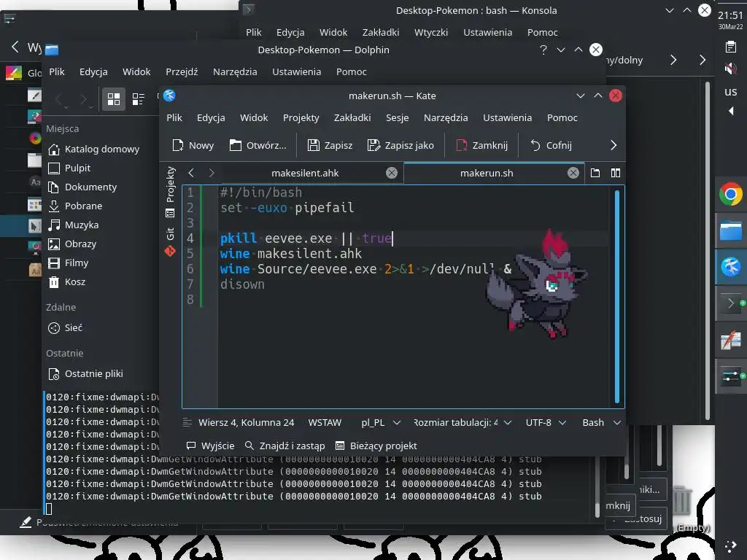The image size is (747, 560).
Task: Go to previous tab arrow in Kate
Action: point(191,173)
